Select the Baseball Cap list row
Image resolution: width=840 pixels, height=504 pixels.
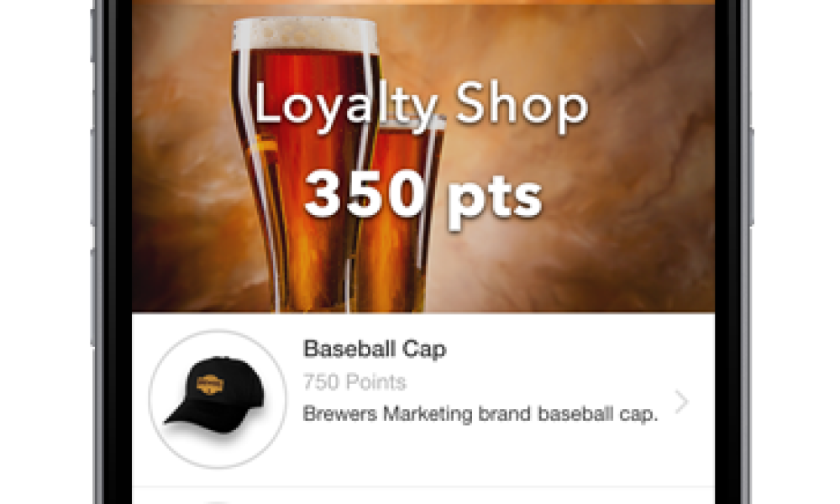point(423,400)
